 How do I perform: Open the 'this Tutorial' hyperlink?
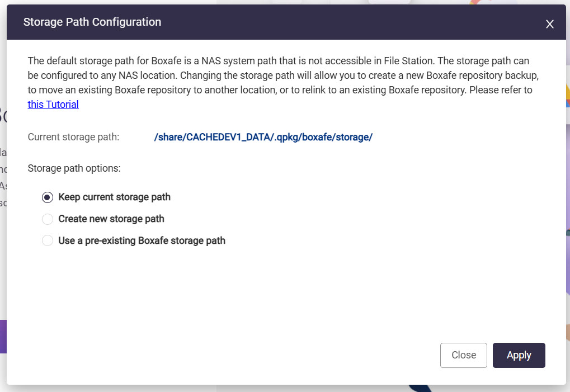pos(53,104)
